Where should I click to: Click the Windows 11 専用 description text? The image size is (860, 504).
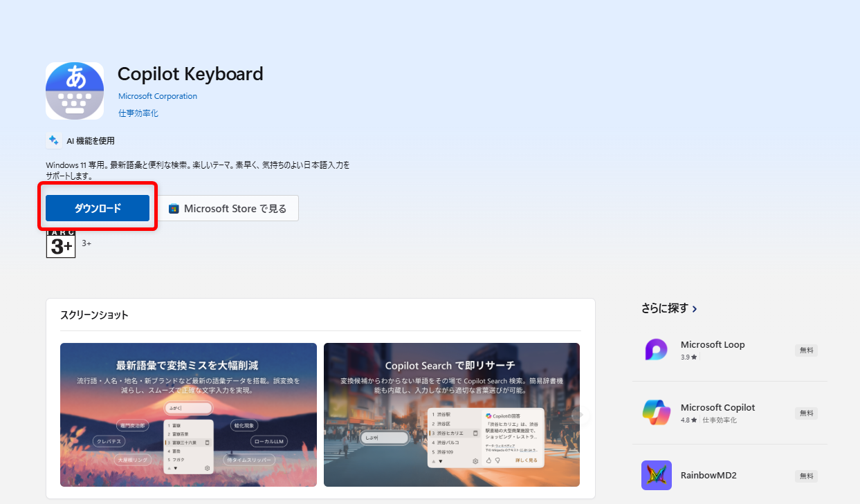click(198, 171)
